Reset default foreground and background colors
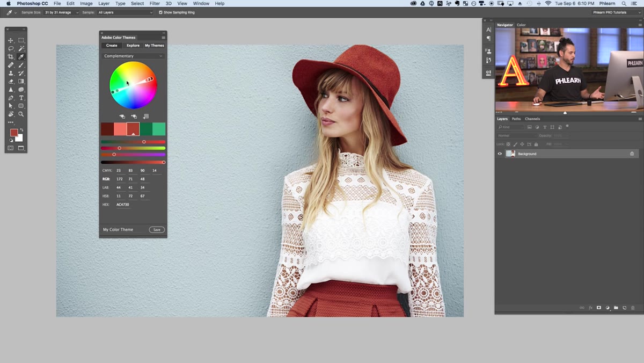644x363 pixels. click(x=11, y=140)
